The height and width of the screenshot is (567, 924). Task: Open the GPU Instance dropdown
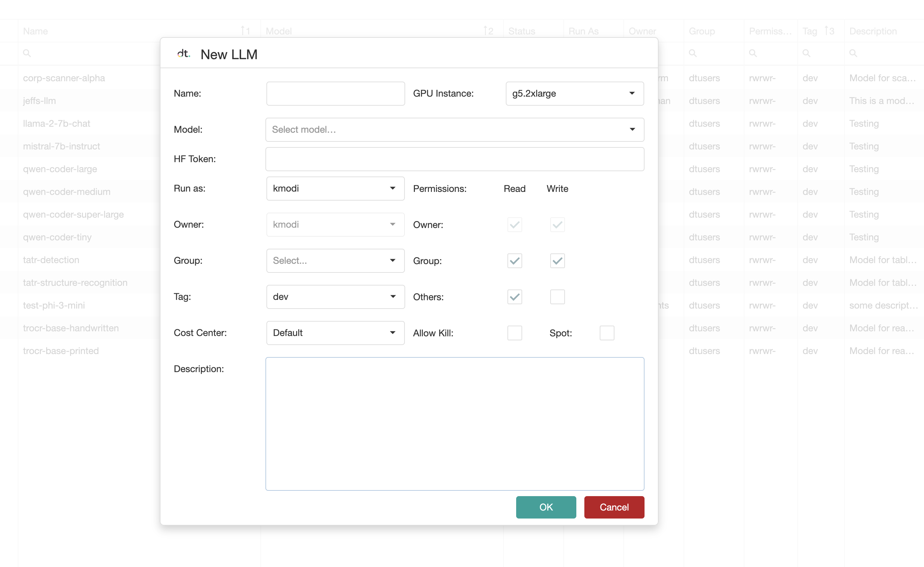point(575,93)
